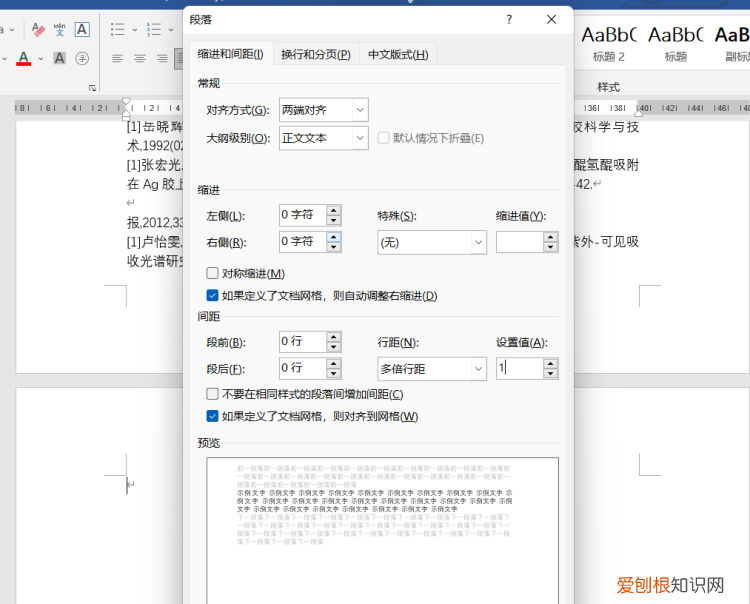Screen dimensions: 750x604
Task: Increase the 右侧 indent value
Action: [x=334, y=237]
